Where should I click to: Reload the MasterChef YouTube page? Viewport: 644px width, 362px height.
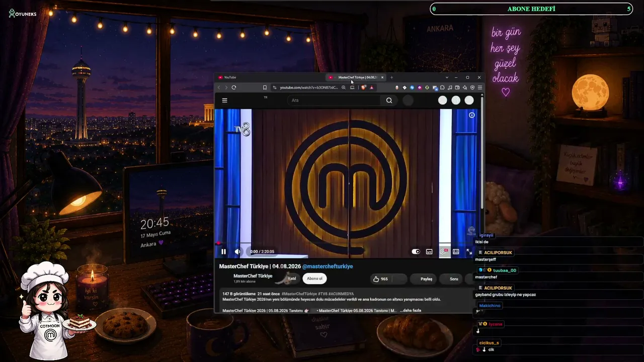tap(234, 87)
